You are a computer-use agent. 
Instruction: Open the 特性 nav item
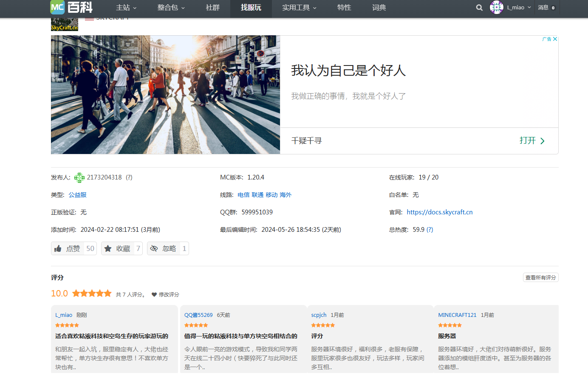coord(344,8)
